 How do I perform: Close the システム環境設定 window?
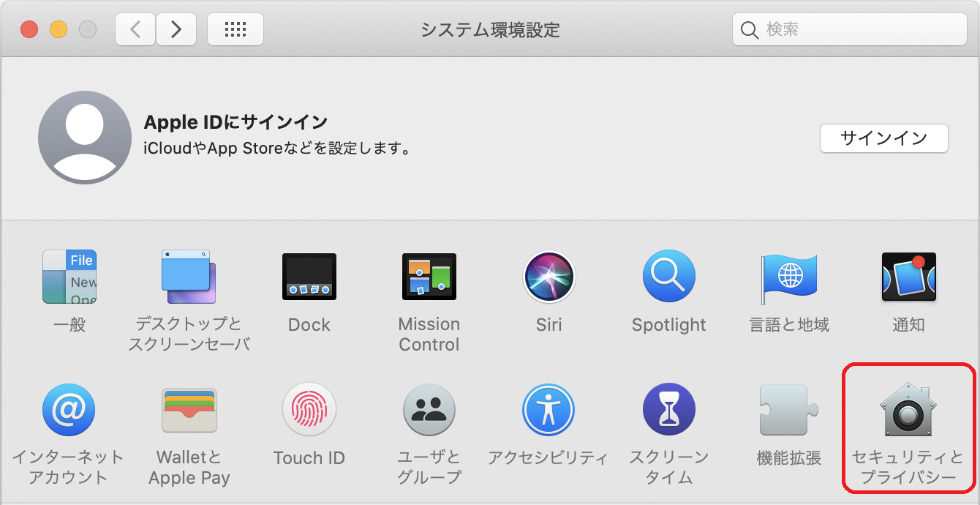(29, 29)
